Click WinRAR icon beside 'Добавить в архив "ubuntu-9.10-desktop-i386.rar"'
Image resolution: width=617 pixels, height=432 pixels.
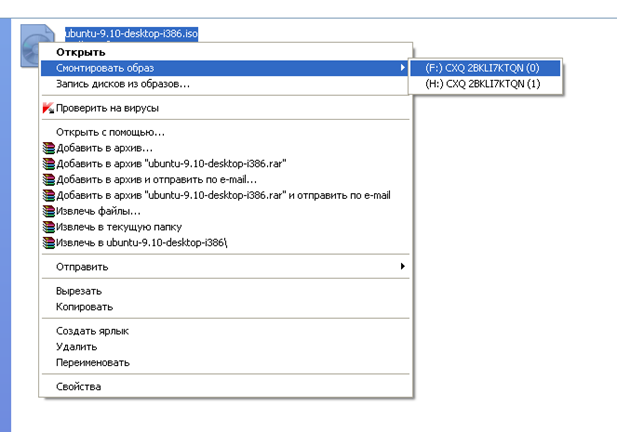click(x=48, y=164)
